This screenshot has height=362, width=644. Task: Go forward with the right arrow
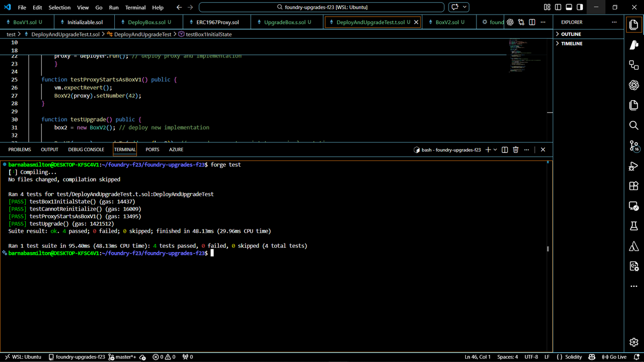pyautogui.click(x=191, y=8)
